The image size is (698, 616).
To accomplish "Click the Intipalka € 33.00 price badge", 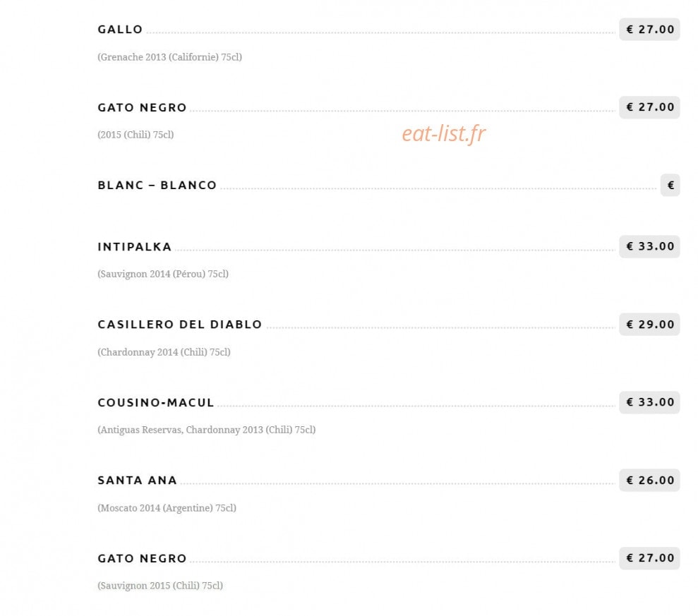I will (x=649, y=246).
